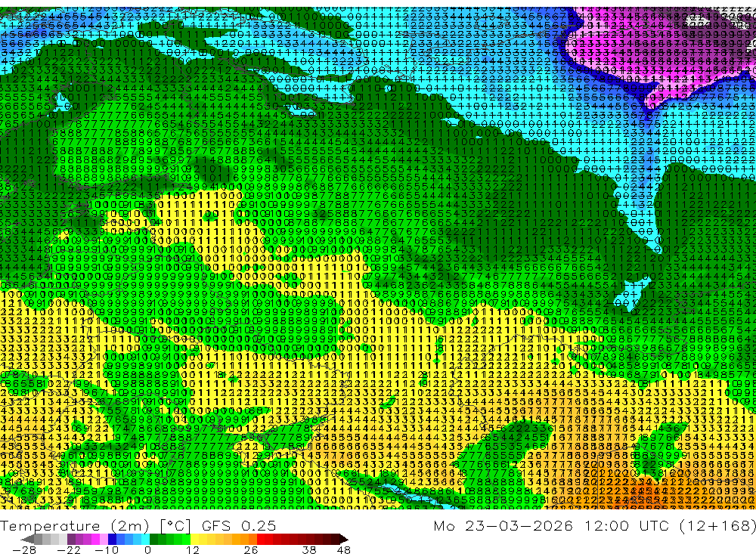The width and height of the screenshot is (756, 554).
Task: Click the '-22' legend label
Action: pos(69,549)
